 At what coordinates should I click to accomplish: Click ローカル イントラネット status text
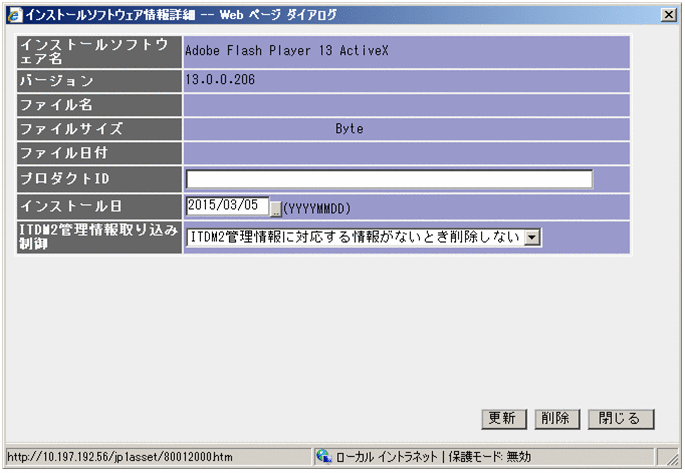pos(387,457)
